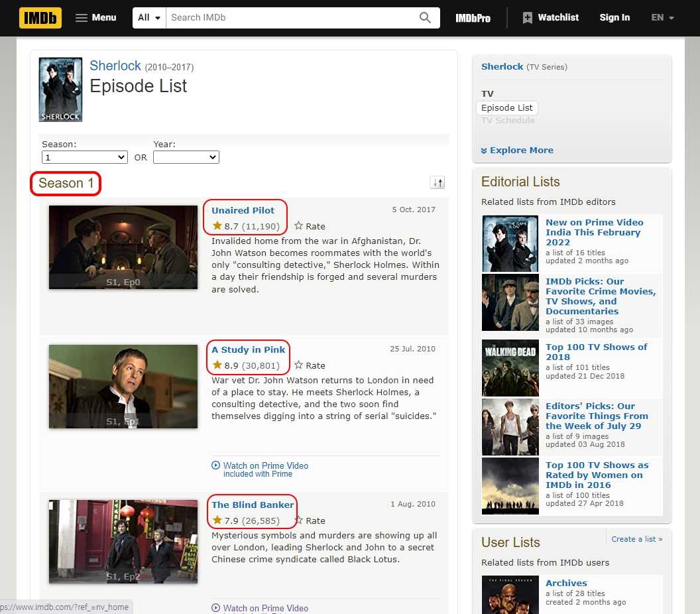Open New on Prime Video India thumbnail
Image resolution: width=700 pixels, height=614 pixels.
pos(510,243)
